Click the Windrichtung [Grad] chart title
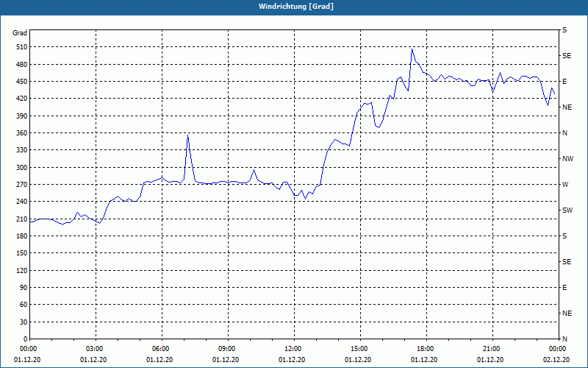 pos(296,7)
